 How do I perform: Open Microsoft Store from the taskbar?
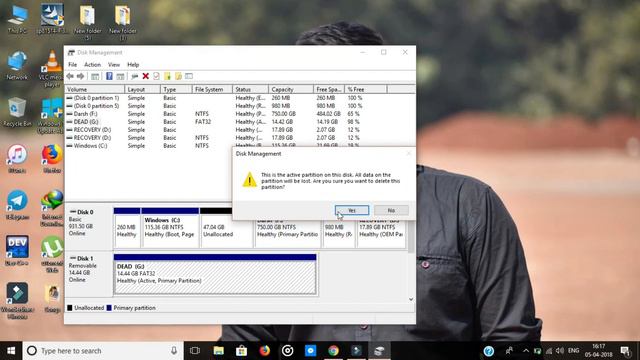coord(241,351)
